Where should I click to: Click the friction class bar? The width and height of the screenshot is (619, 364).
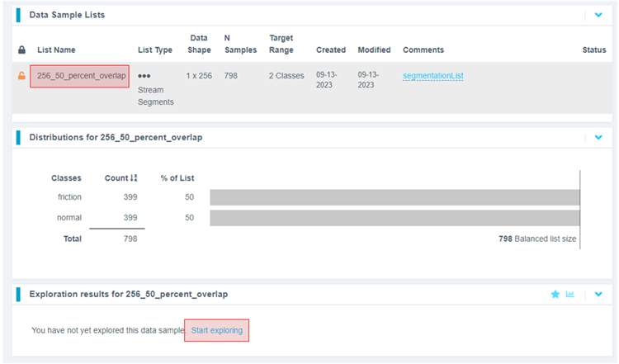(395, 197)
